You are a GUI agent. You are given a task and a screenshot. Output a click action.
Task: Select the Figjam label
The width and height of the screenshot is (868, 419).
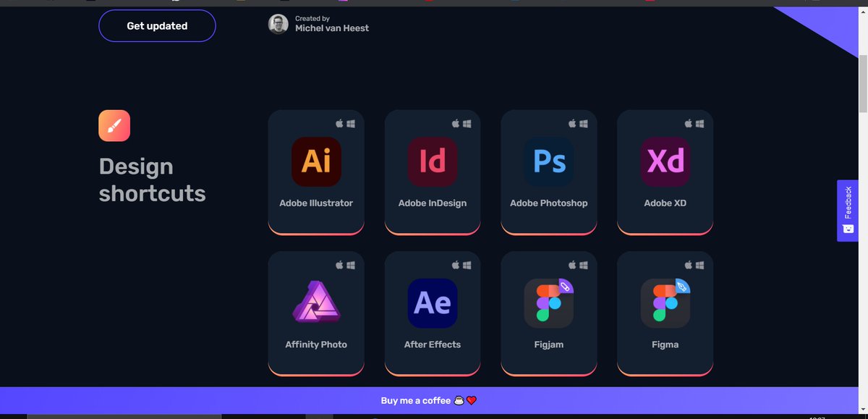click(x=549, y=344)
